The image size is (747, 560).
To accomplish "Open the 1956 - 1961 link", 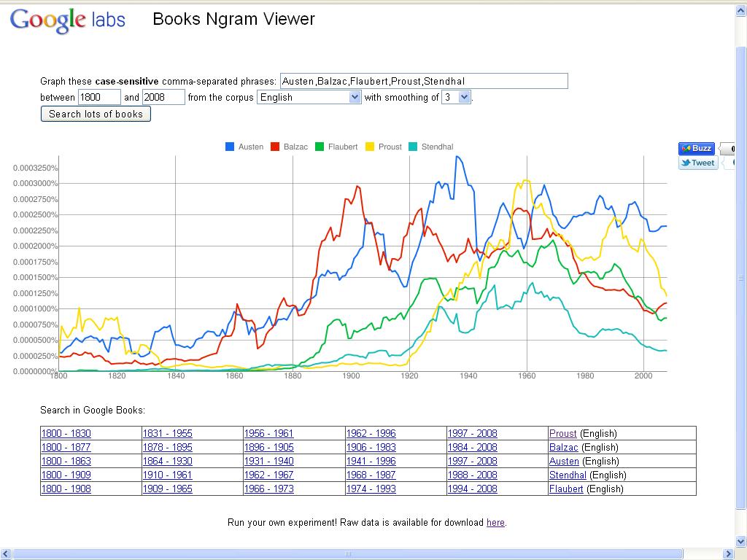I will [268, 433].
